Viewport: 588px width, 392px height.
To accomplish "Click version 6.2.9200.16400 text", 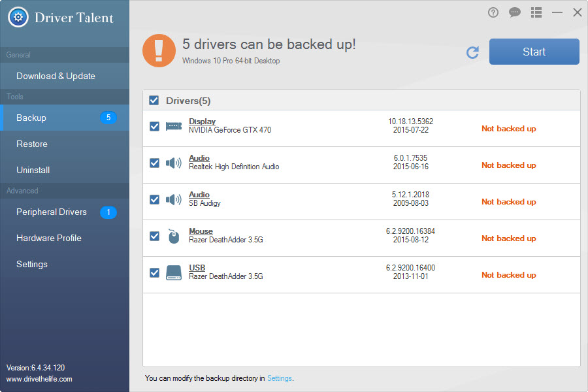I will [x=411, y=268].
